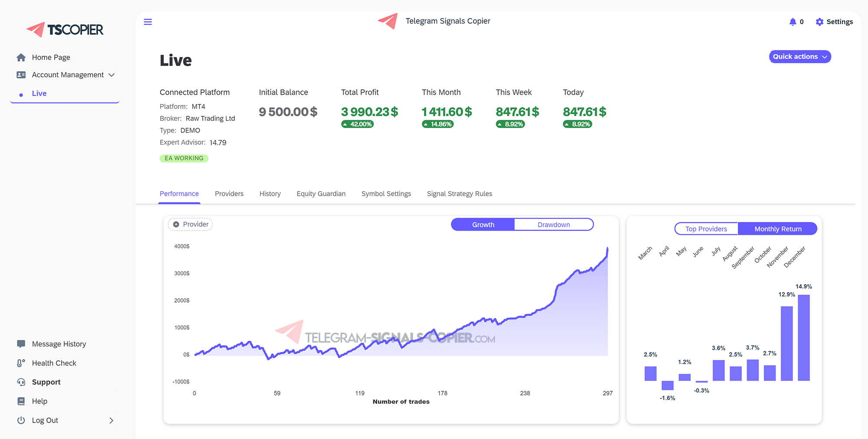The image size is (868, 439).
Task: Click the Home Page house icon
Action: click(x=21, y=57)
